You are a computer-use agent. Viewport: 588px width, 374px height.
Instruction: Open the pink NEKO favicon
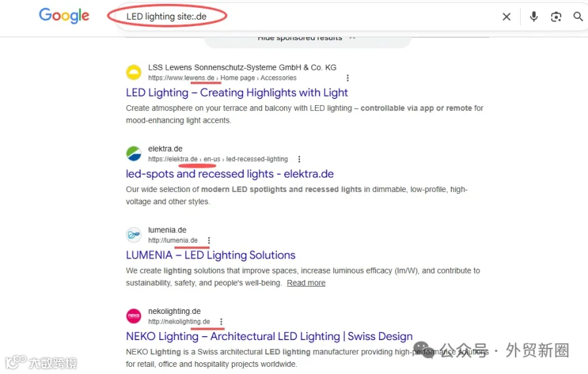click(x=133, y=316)
